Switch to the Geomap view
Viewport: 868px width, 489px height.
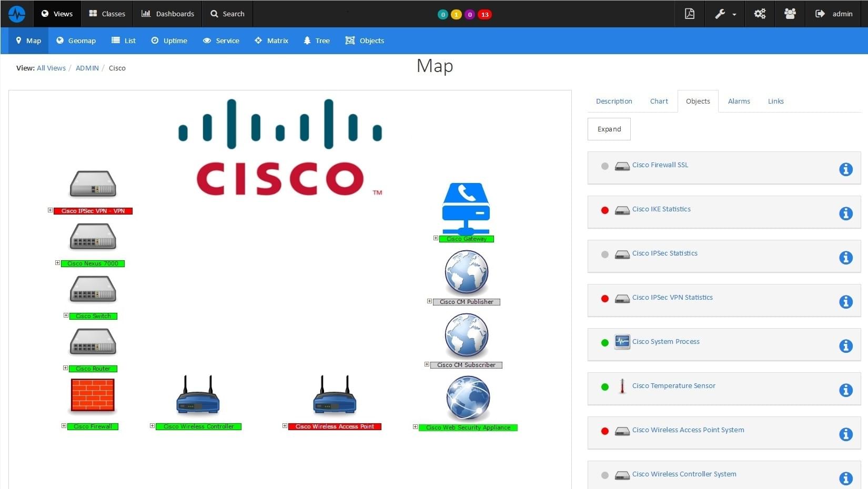click(76, 40)
